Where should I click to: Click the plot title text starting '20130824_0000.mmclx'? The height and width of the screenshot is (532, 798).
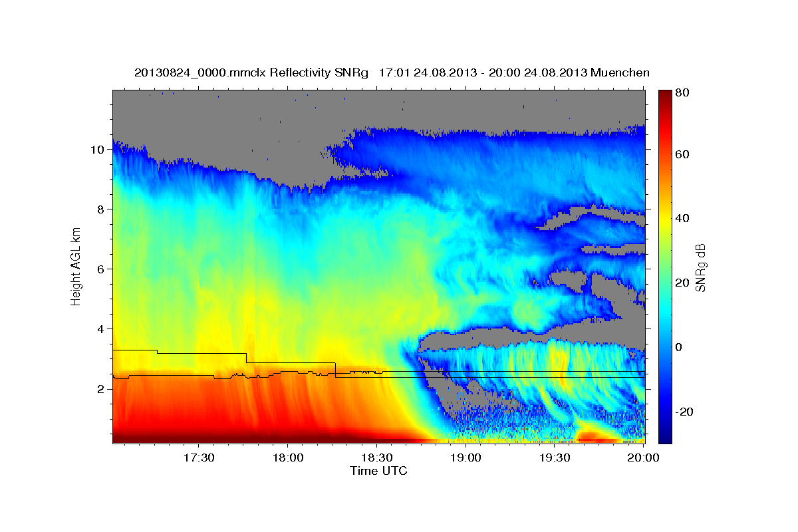click(x=392, y=72)
